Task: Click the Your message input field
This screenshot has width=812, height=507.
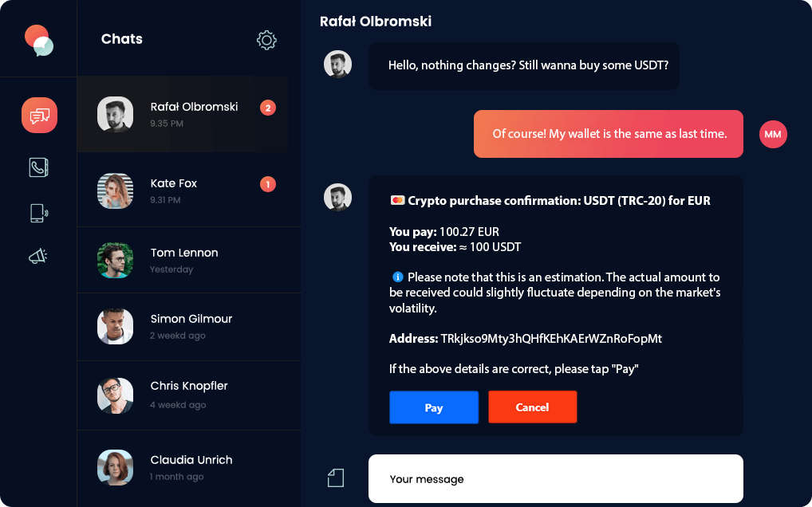Action: click(x=555, y=479)
